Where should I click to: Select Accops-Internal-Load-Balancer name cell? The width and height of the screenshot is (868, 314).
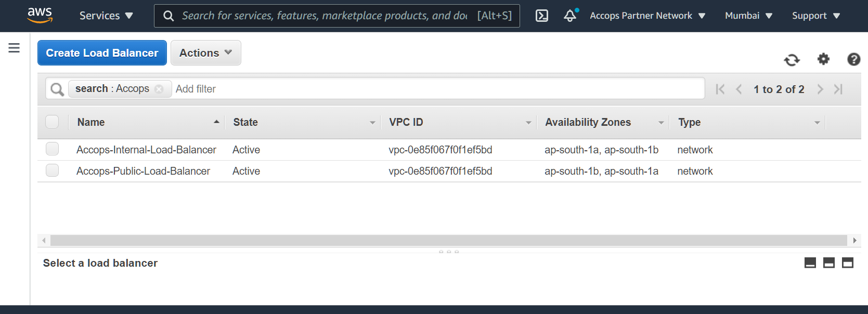[x=146, y=150]
